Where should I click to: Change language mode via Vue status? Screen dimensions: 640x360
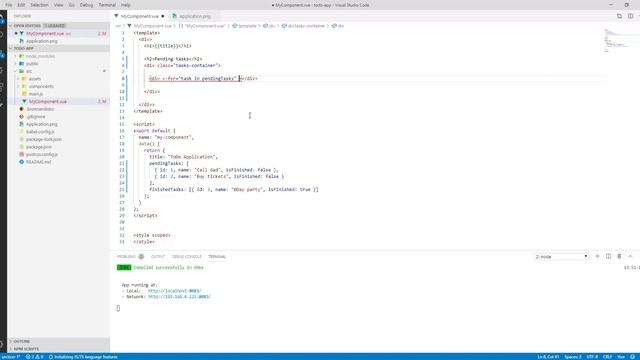[621, 357]
